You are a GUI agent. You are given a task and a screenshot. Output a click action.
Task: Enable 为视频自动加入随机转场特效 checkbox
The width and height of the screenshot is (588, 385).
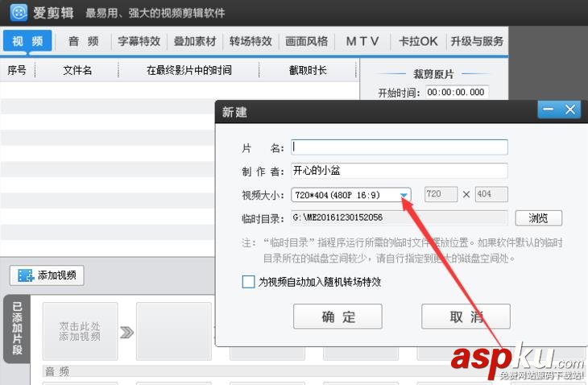[x=248, y=282]
